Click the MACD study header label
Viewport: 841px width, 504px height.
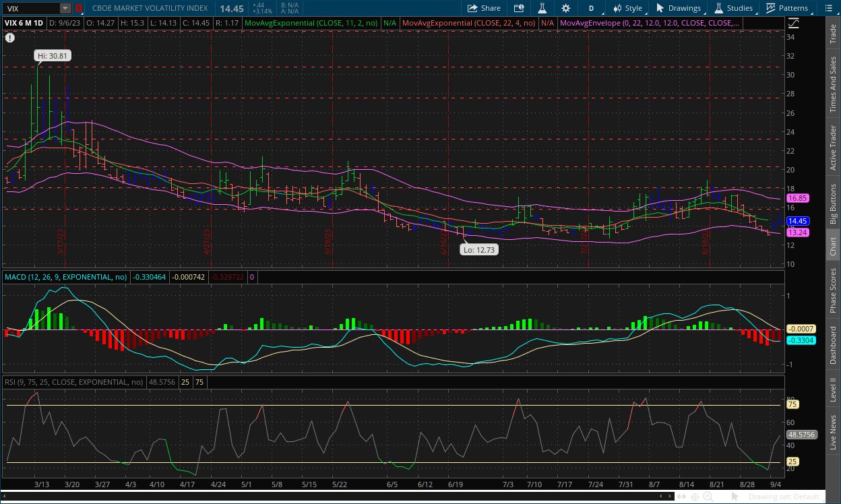[x=66, y=276]
